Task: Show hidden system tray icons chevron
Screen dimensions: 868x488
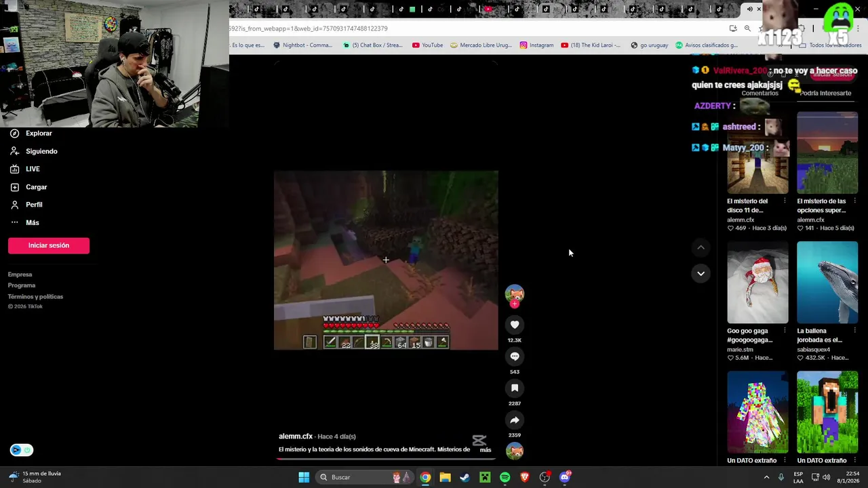Action: pyautogui.click(x=767, y=477)
